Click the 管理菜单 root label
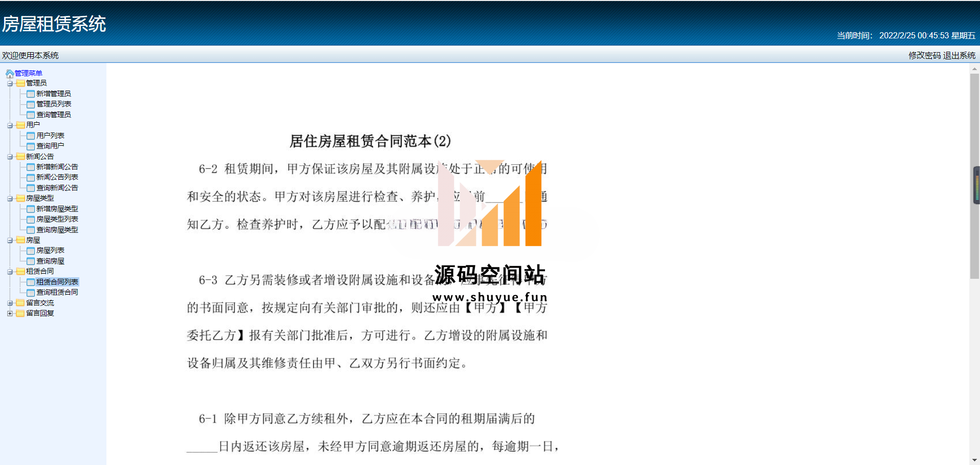The image size is (980, 465). coord(29,73)
